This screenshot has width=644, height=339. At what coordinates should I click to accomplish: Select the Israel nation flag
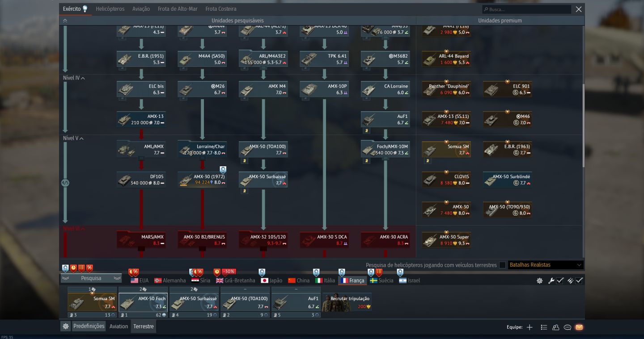[409, 280]
